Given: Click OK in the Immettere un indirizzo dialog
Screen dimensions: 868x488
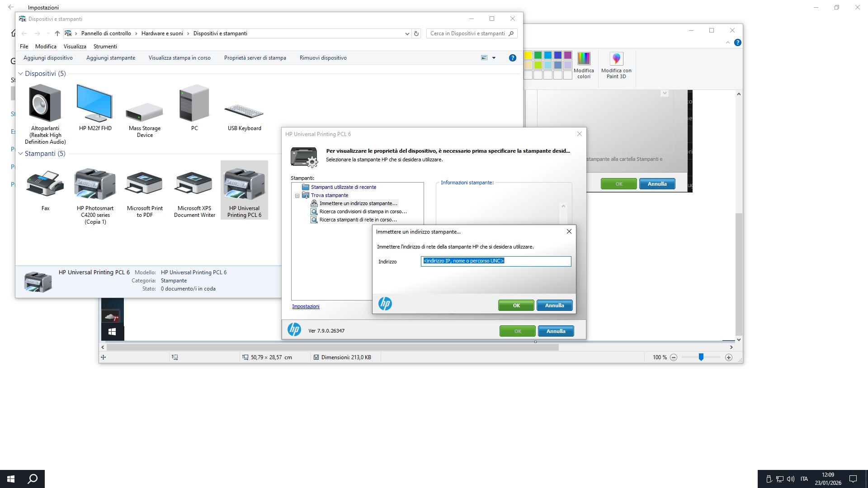Looking at the screenshot, I should coord(516,305).
